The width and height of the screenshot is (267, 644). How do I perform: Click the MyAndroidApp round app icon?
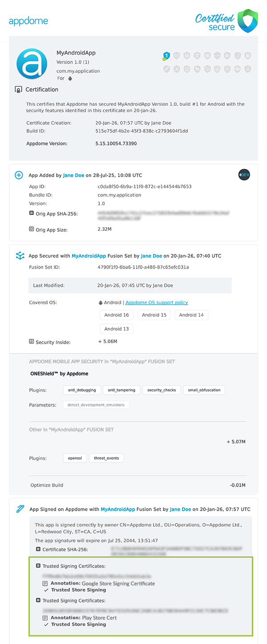point(32,63)
